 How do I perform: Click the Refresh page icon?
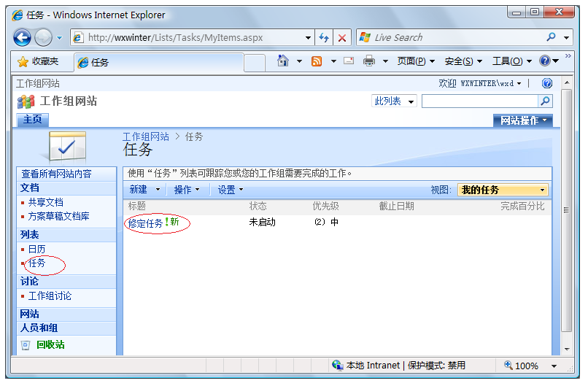[324, 37]
